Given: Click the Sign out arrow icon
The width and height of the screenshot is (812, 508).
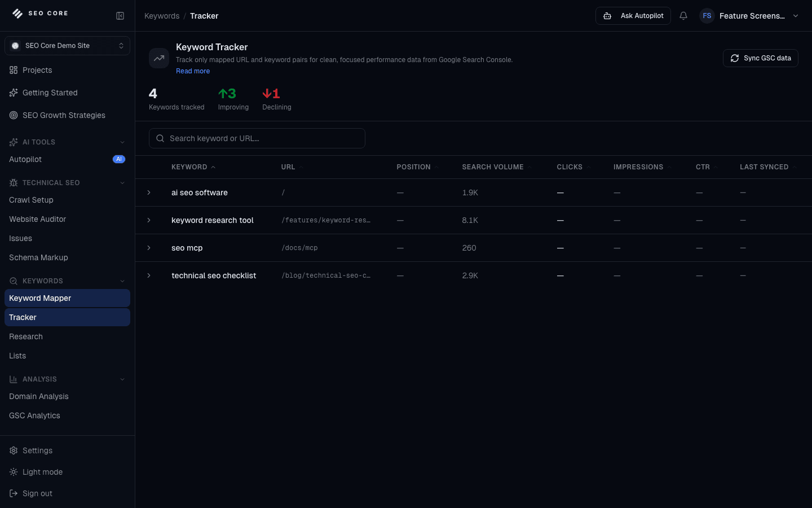Looking at the screenshot, I should 14,493.
